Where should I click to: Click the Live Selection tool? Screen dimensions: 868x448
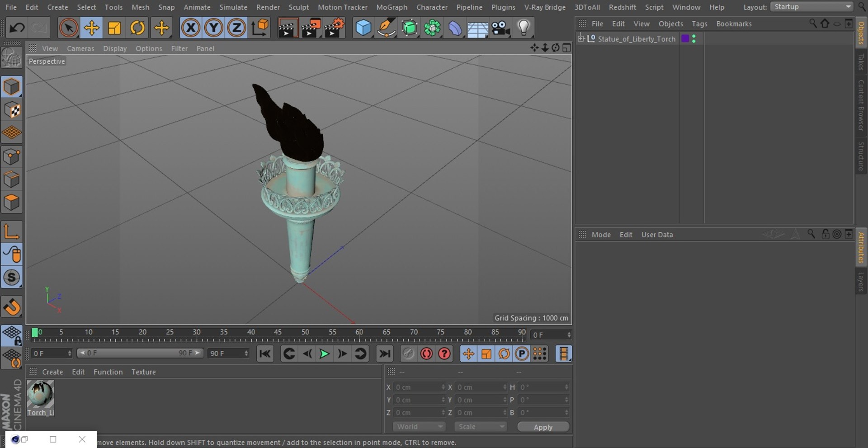[x=68, y=28]
